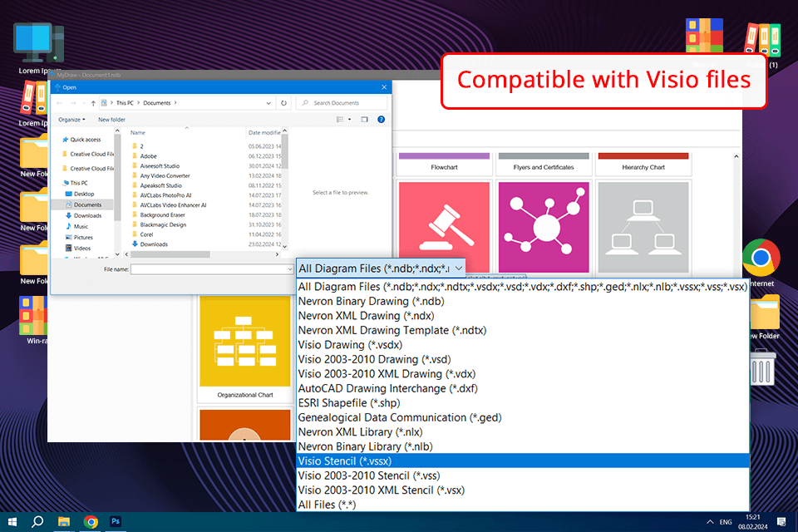Select This PC in navigation pane
Screen dimensions: 798x532
tap(76, 183)
